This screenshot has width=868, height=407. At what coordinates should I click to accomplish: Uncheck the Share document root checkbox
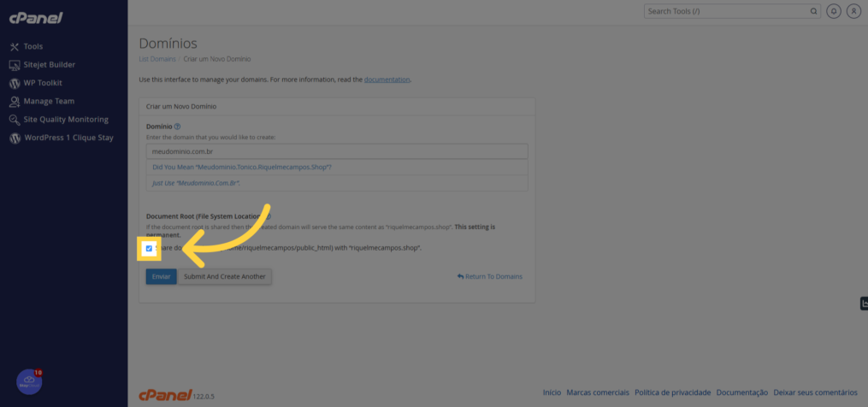[149, 249]
